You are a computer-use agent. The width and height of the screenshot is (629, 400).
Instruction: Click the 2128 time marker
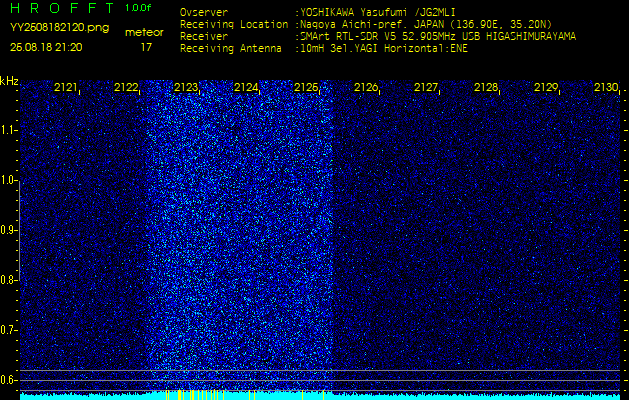click(486, 87)
